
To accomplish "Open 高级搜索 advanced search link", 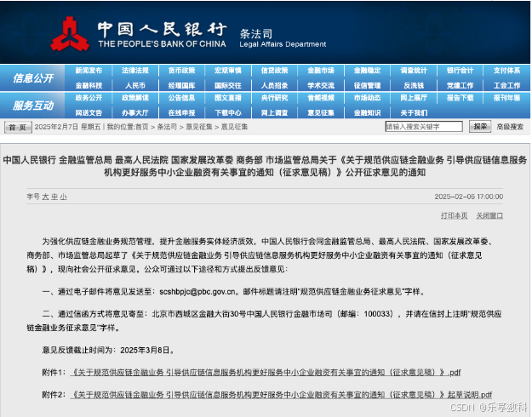I will 510,127.
